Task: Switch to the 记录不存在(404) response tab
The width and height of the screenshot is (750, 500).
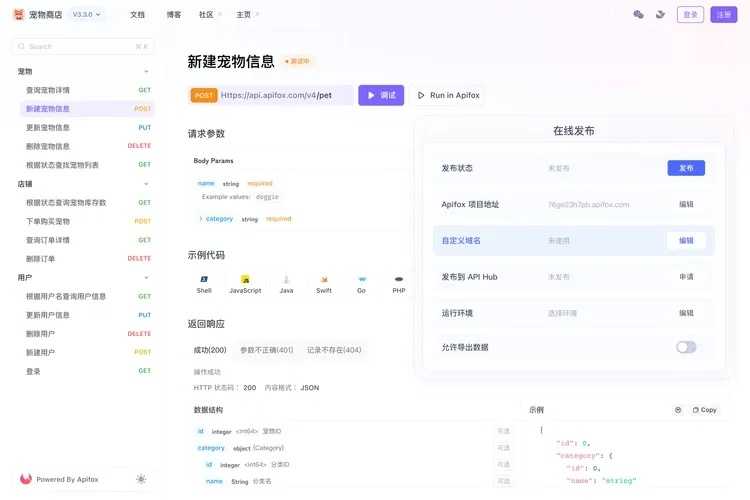Action: [x=334, y=350]
